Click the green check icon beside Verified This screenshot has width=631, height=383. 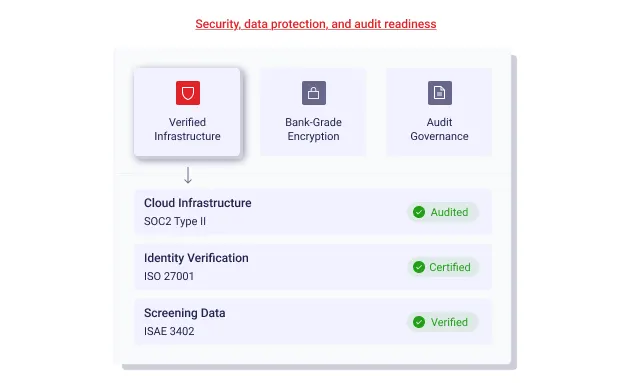pos(419,322)
